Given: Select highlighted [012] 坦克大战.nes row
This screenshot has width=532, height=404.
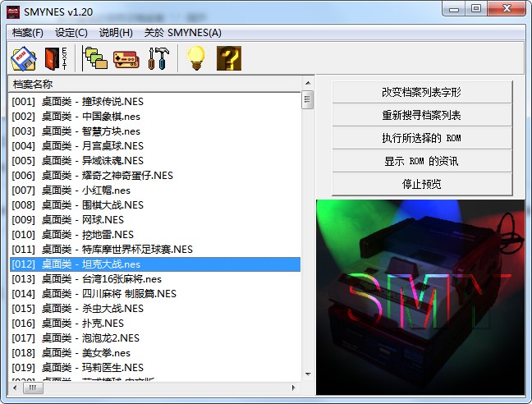Looking at the screenshot, I should (x=155, y=264).
